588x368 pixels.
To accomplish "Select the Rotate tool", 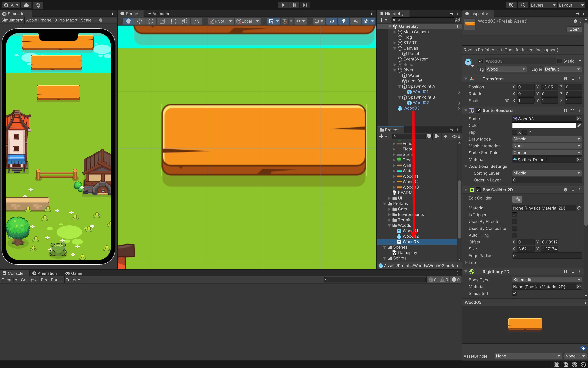I will click(151, 21).
